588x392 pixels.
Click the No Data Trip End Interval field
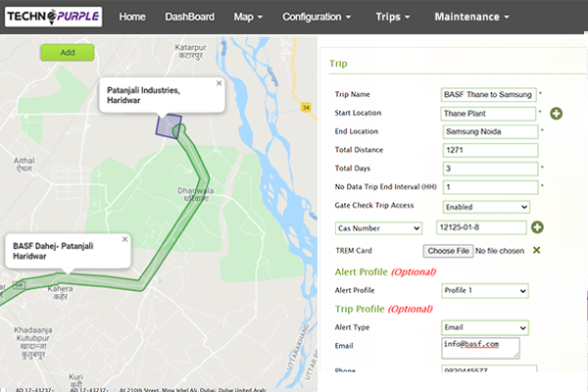pyautogui.click(x=490, y=187)
